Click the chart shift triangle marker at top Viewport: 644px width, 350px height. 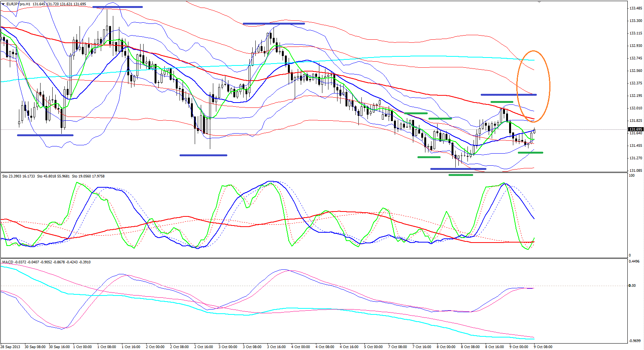coord(539,2)
